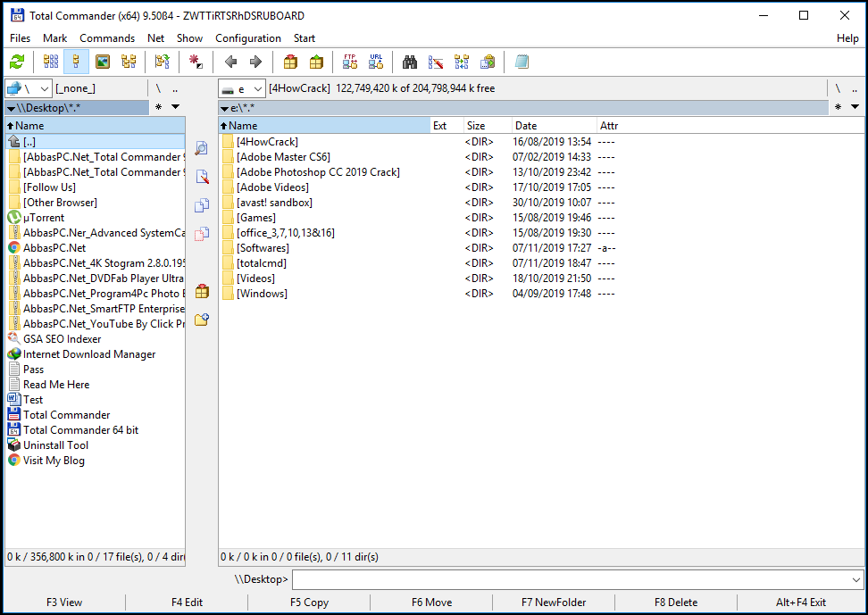Viewport: 868px width, 615px height.
Task: Click the green Reread source refresh icon
Action: [x=18, y=62]
